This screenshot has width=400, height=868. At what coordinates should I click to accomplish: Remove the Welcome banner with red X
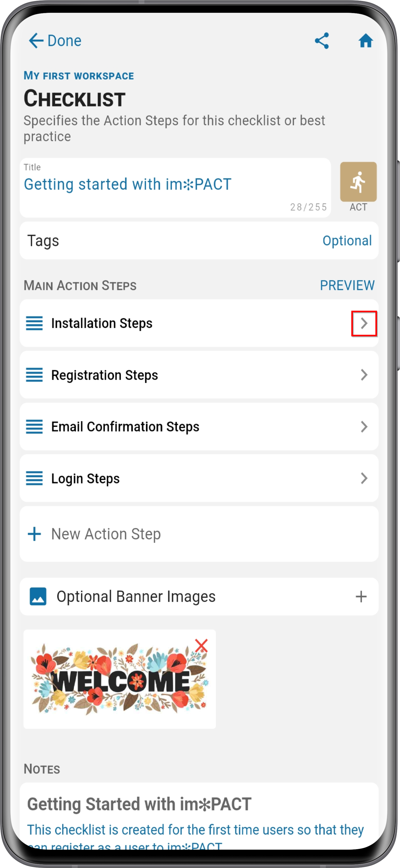[201, 645]
